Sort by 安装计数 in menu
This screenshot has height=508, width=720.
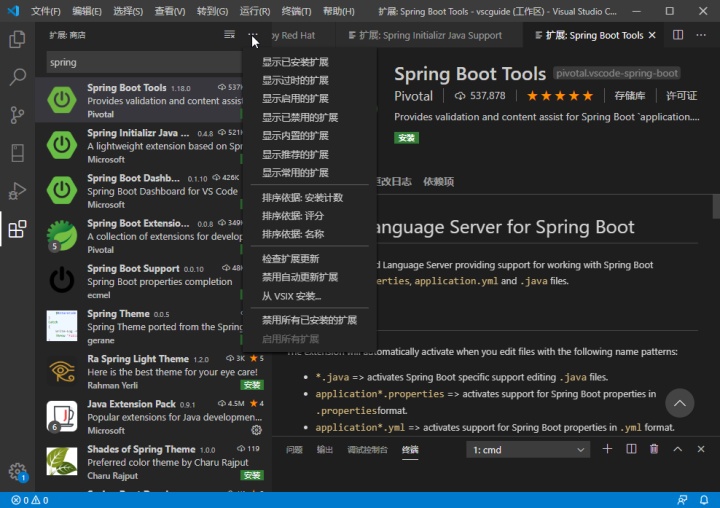[x=302, y=198]
